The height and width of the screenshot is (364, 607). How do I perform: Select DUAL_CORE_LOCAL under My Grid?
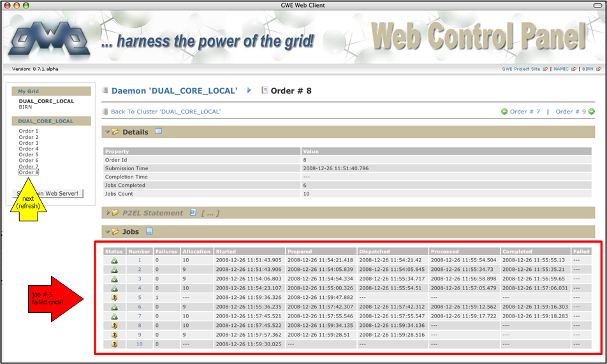pos(47,101)
